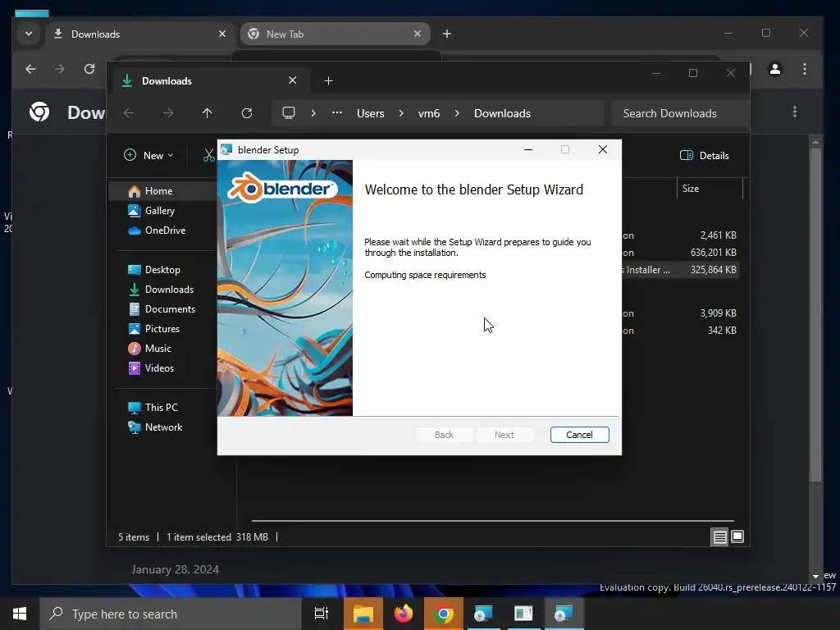Click the Up arrow in File Explorer
This screenshot has height=630, width=840.
(x=208, y=113)
